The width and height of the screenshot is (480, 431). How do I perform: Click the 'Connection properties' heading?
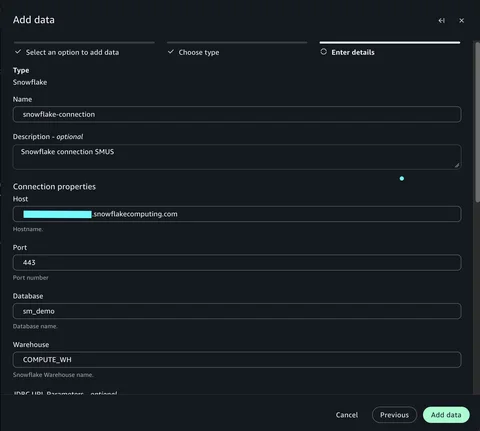click(54, 187)
